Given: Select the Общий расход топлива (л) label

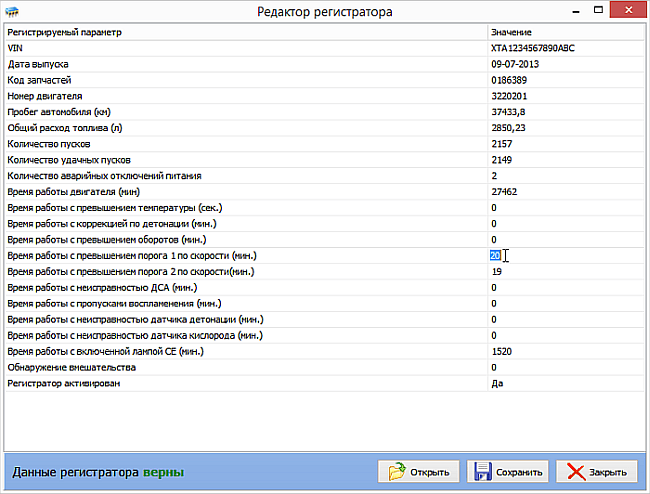Looking at the screenshot, I should (65, 128).
